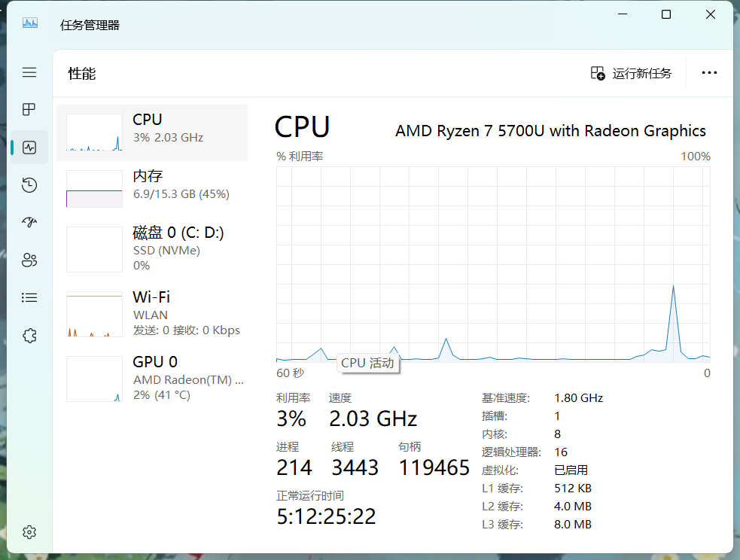Click the uptime value 5:12:25:22
Image resolution: width=740 pixels, height=560 pixels.
(x=326, y=516)
